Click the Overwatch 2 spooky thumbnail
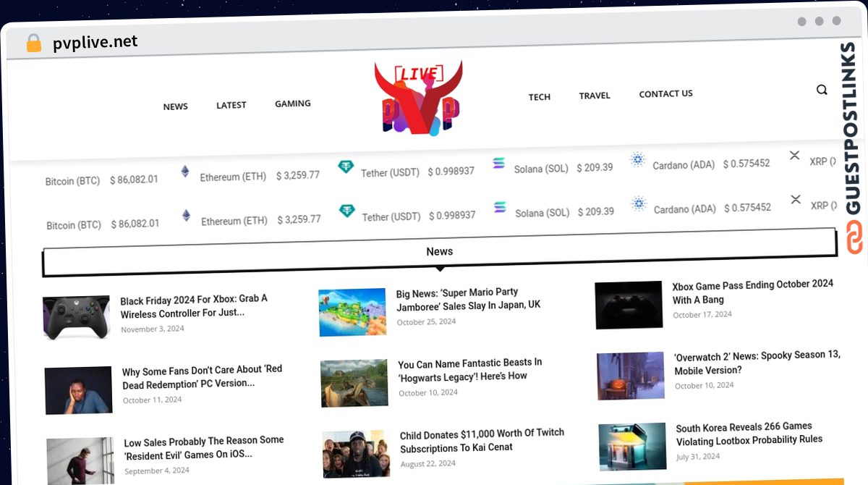868x485 pixels. click(x=631, y=376)
